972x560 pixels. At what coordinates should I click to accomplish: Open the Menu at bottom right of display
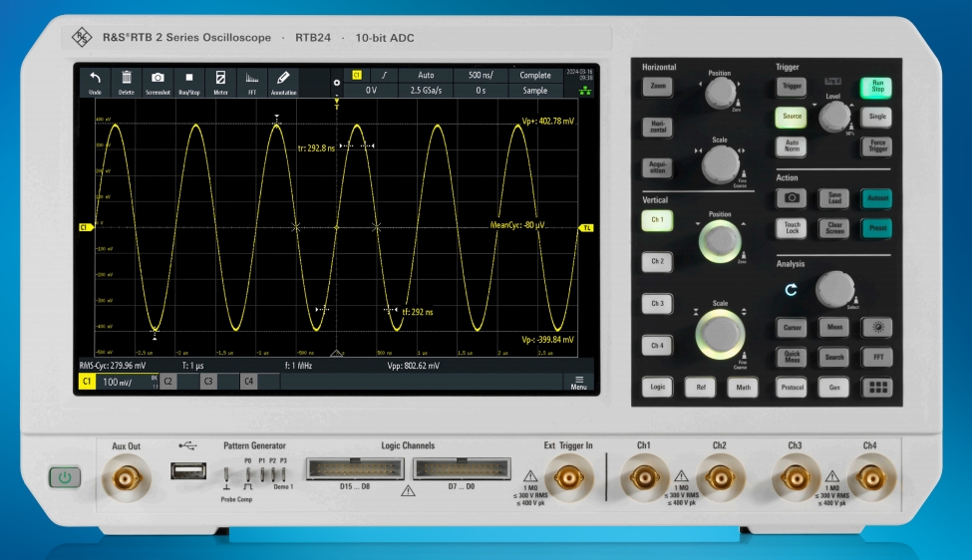tap(579, 382)
